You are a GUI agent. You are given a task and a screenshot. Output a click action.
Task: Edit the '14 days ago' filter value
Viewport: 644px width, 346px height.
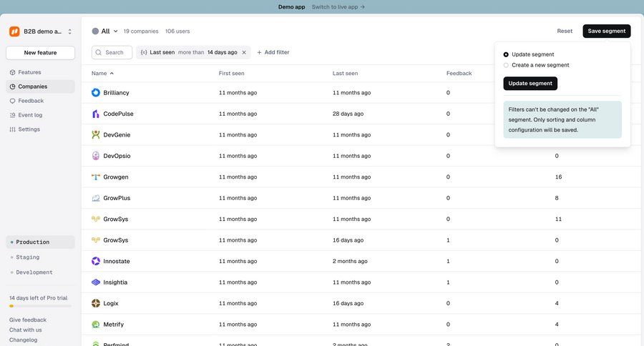coord(223,52)
